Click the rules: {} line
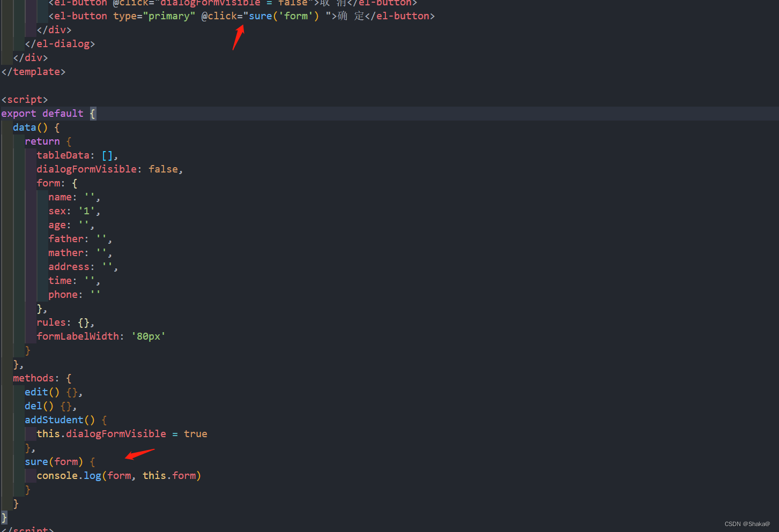Image resolution: width=779 pixels, height=532 pixels. coord(65,323)
